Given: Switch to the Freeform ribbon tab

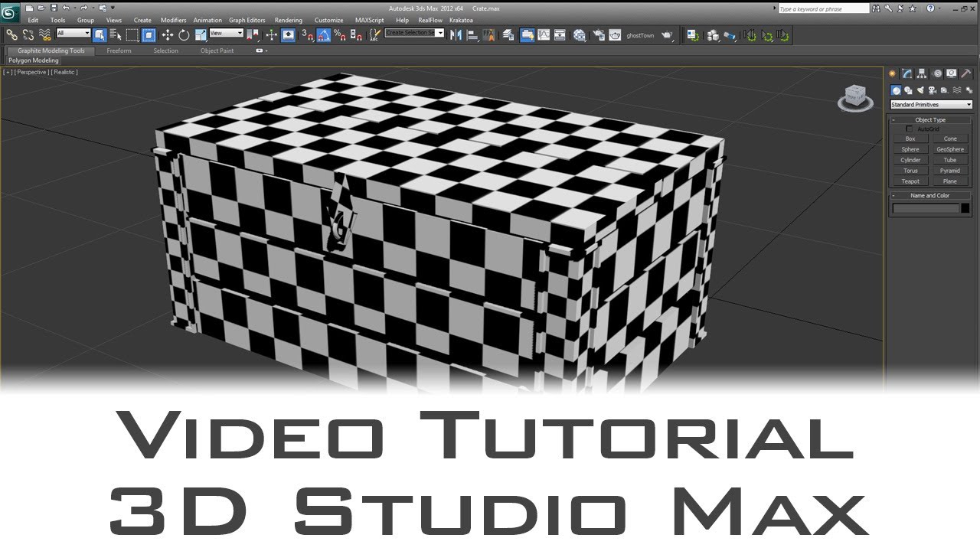Looking at the screenshot, I should (119, 51).
